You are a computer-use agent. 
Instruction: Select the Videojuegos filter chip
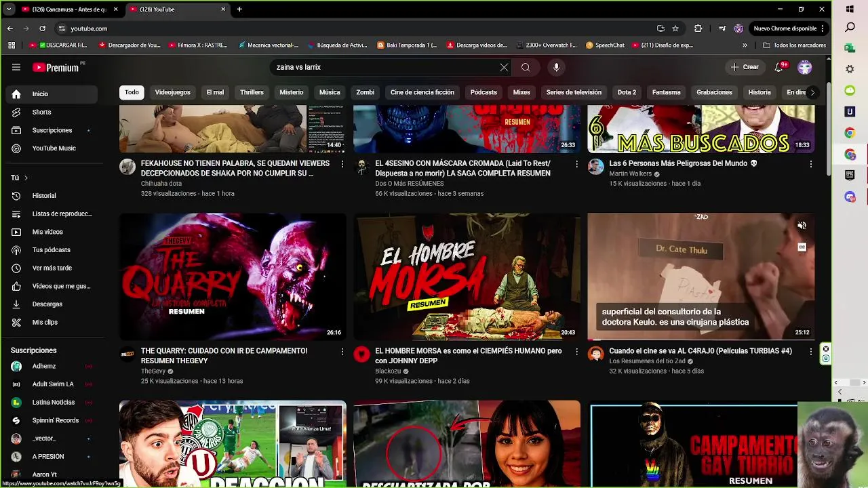[172, 92]
